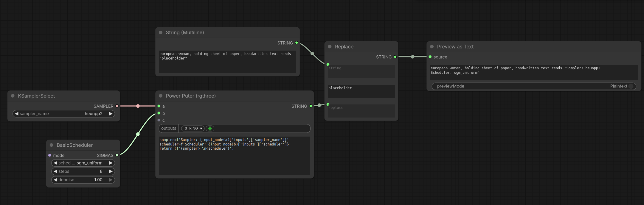Click left arrow on scheduler widget

click(55, 163)
